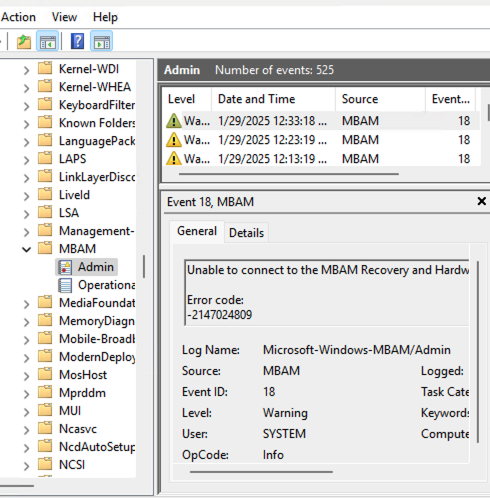
Task: Click the event details pane vertical scrollbar
Action: (x=478, y=352)
